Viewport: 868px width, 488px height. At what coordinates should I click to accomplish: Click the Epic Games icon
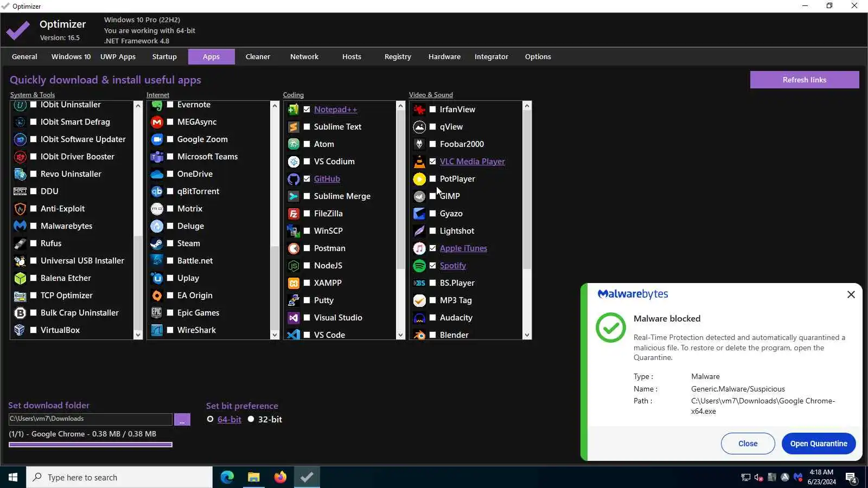pos(157,313)
